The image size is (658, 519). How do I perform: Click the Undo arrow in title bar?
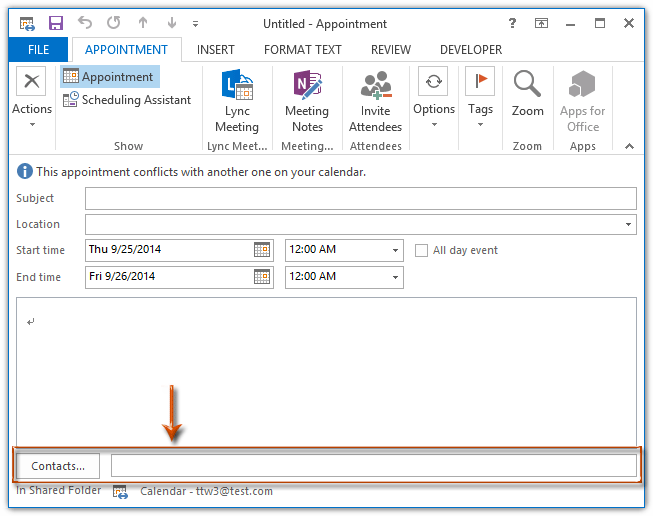[86, 22]
